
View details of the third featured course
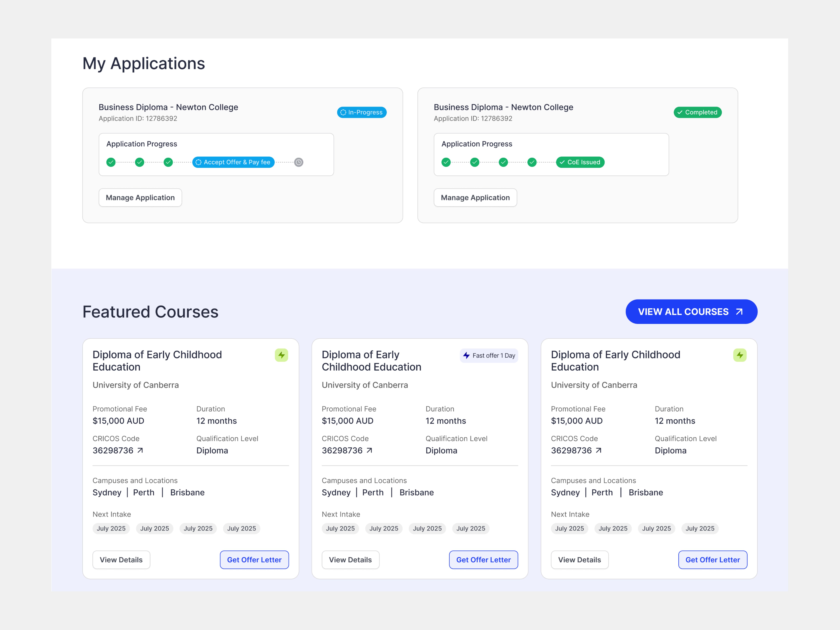(x=580, y=560)
